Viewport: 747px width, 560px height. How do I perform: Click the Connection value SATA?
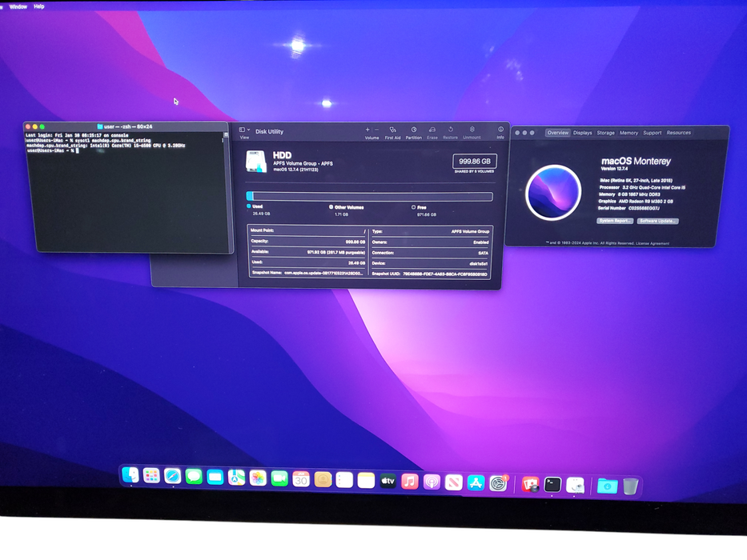click(x=483, y=253)
